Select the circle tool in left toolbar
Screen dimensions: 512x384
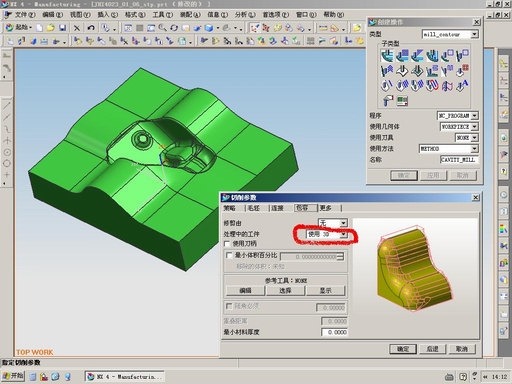(x=7, y=163)
